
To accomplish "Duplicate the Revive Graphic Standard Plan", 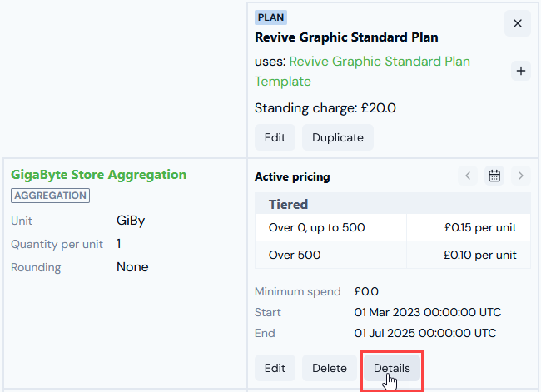I will point(338,137).
